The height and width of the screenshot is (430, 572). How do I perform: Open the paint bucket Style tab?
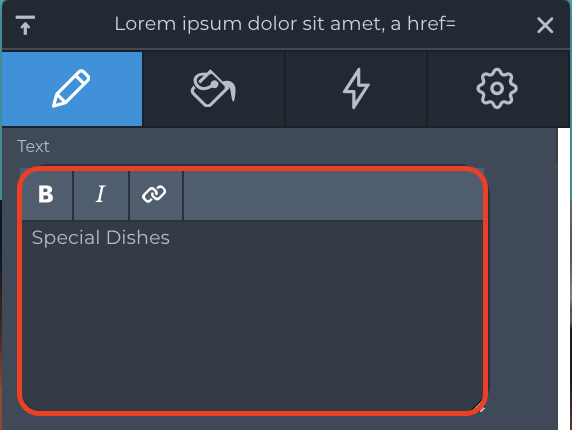pyautogui.click(x=213, y=89)
